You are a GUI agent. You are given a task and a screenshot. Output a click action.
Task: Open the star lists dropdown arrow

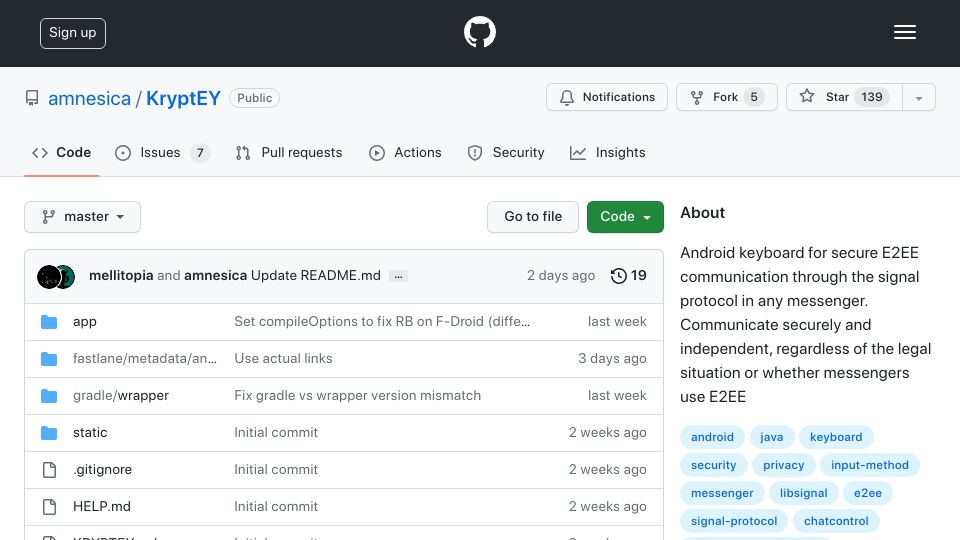[918, 97]
